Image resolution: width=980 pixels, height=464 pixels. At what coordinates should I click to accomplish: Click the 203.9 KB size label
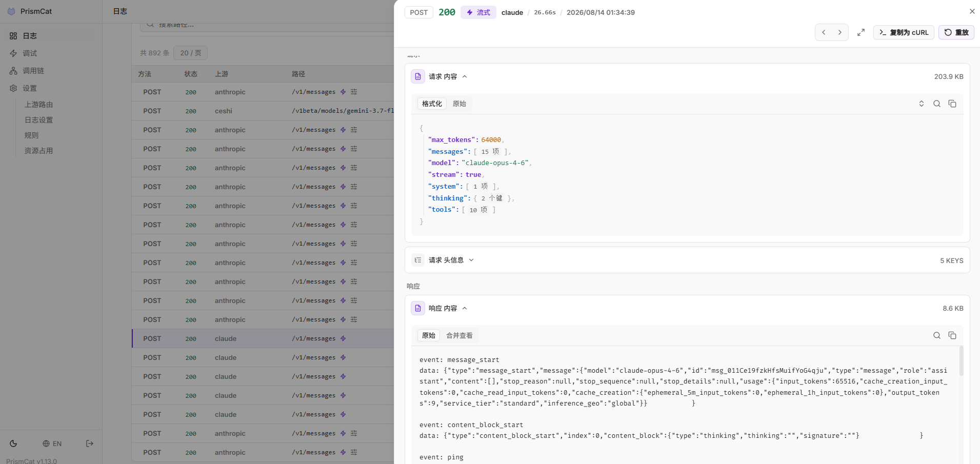click(949, 76)
